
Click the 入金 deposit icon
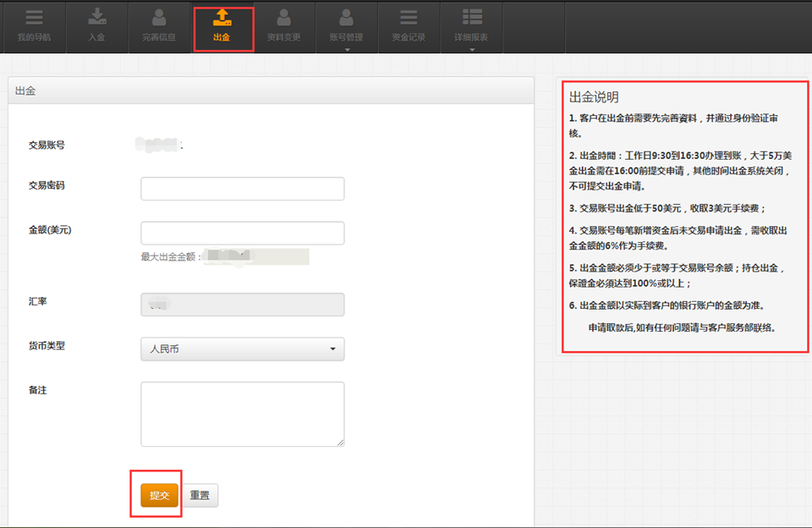pos(96,17)
